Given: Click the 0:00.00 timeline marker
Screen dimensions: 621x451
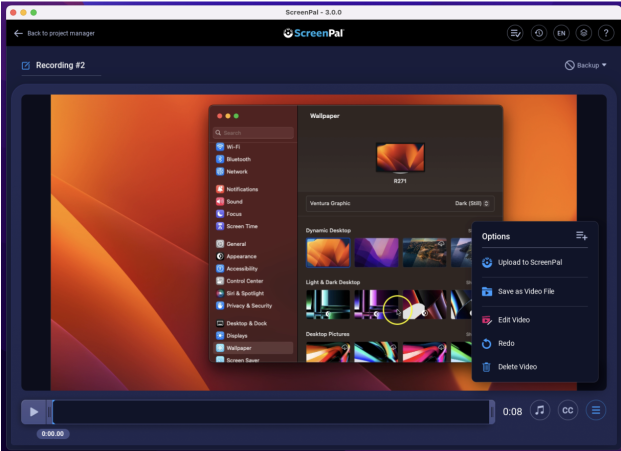Looking at the screenshot, I should tap(53, 434).
